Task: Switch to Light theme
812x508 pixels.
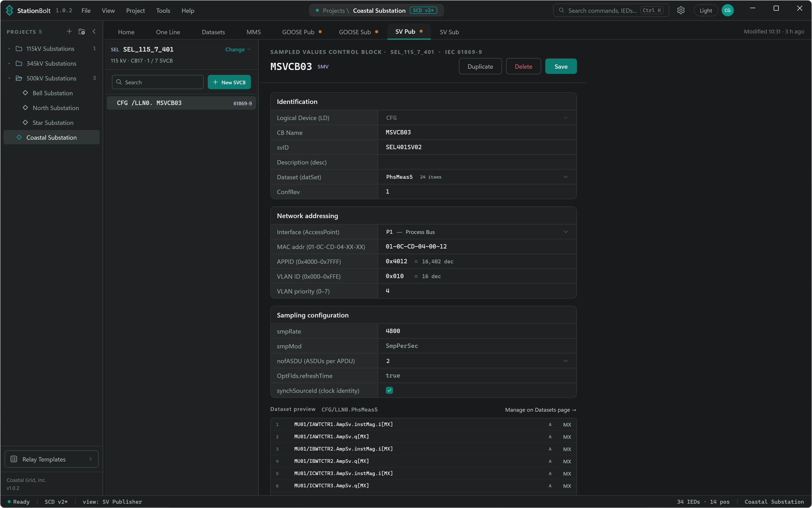Action: tap(706, 10)
